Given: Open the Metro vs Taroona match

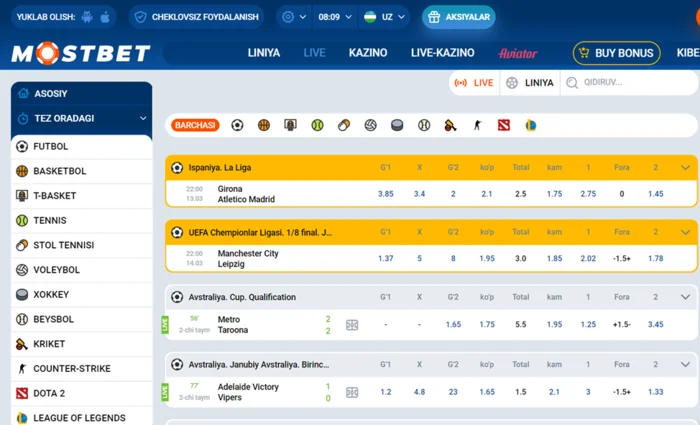Looking at the screenshot, I should point(233,325).
